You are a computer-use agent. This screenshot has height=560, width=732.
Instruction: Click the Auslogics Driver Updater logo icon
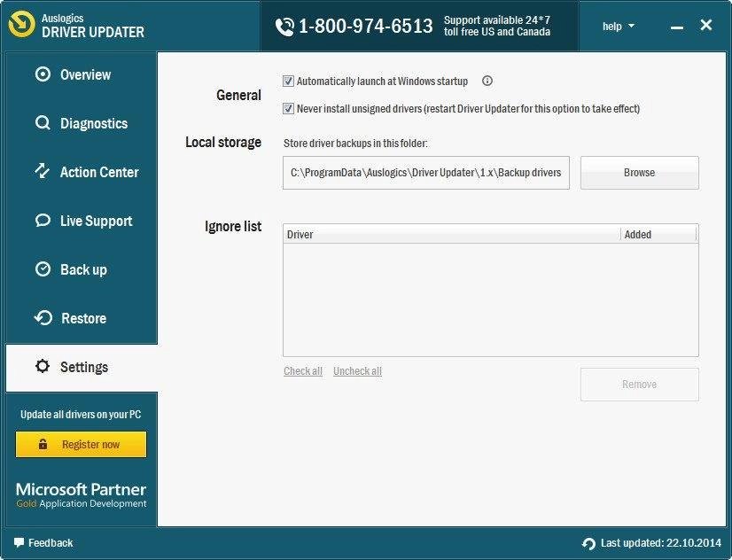21,24
